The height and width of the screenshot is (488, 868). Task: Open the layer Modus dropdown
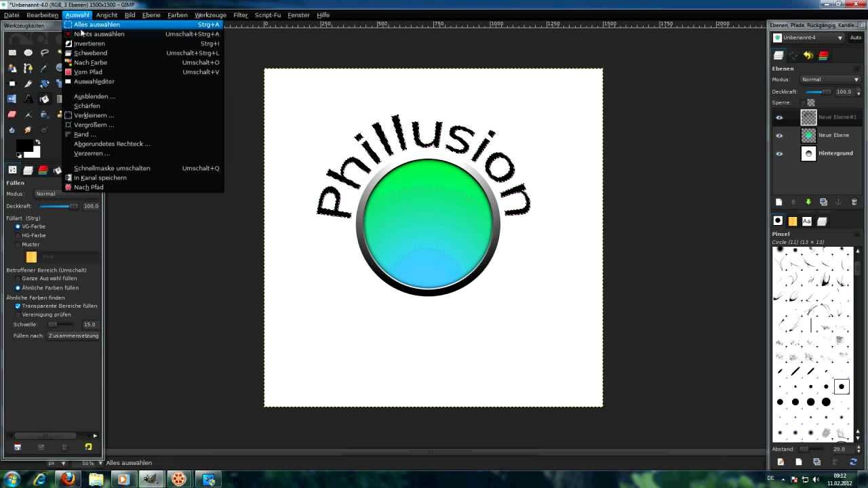point(830,79)
